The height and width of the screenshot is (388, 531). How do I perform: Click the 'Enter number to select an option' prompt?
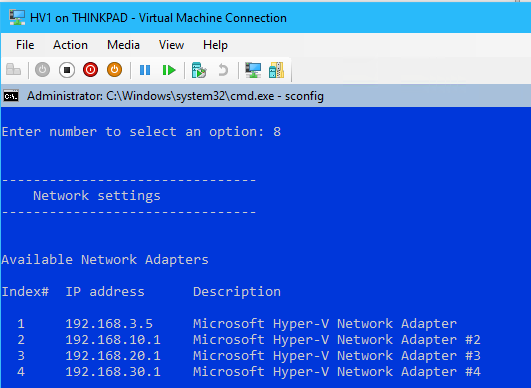(133, 131)
